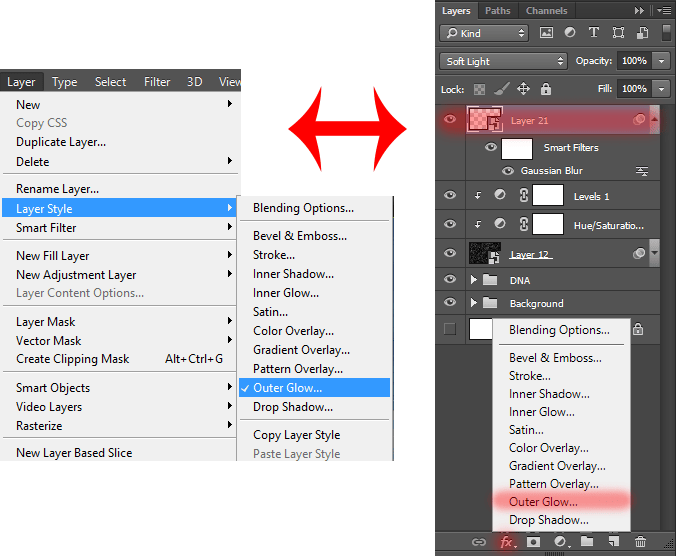Image resolution: width=676 pixels, height=556 pixels.
Task: Filter layers by smart object icon
Action: pos(642,33)
